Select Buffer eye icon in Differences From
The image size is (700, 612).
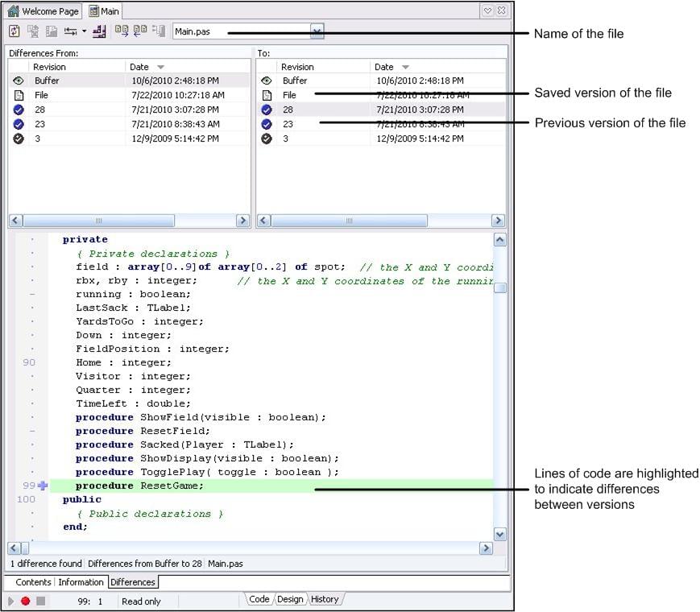tap(19, 81)
